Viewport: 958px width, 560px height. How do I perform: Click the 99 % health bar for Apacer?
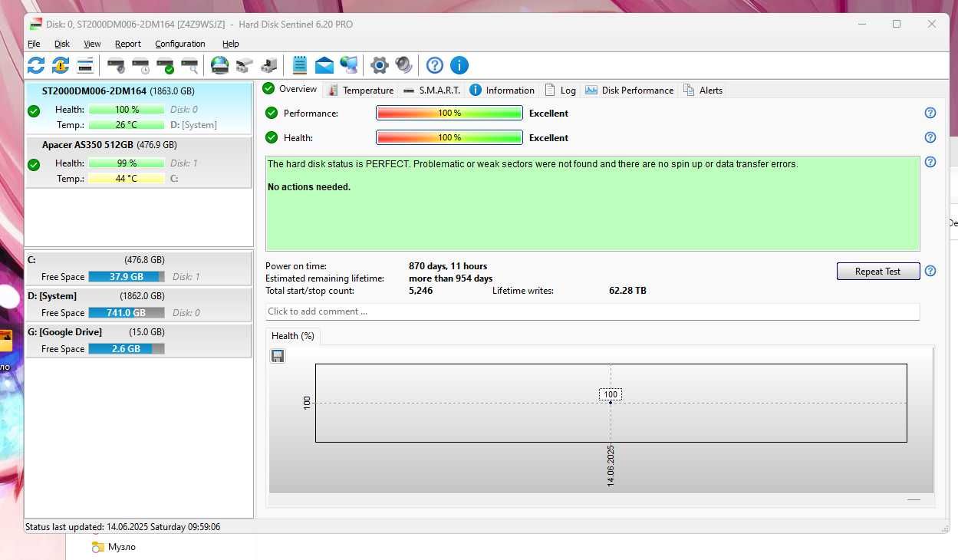[x=127, y=163]
